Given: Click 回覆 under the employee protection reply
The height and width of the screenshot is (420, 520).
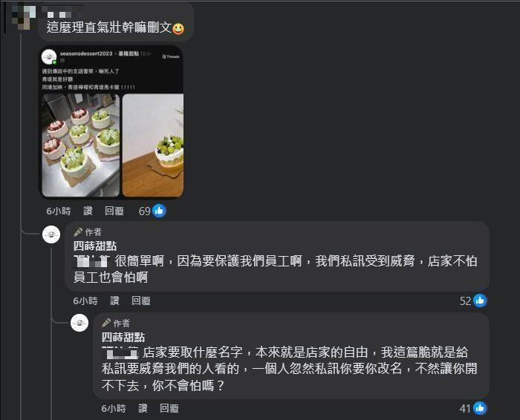Looking at the screenshot, I should pyautogui.click(x=141, y=301).
